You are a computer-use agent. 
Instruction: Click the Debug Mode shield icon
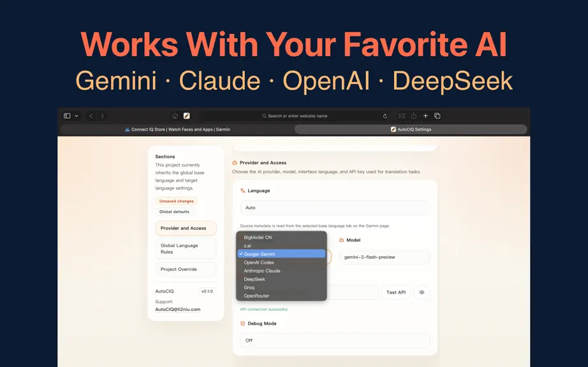pyautogui.click(x=242, y=324)
